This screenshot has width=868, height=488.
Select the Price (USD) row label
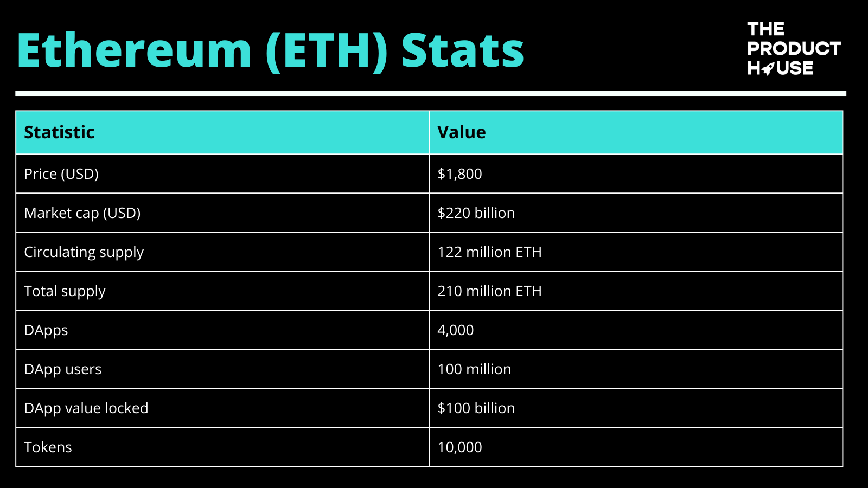point(61,174)
